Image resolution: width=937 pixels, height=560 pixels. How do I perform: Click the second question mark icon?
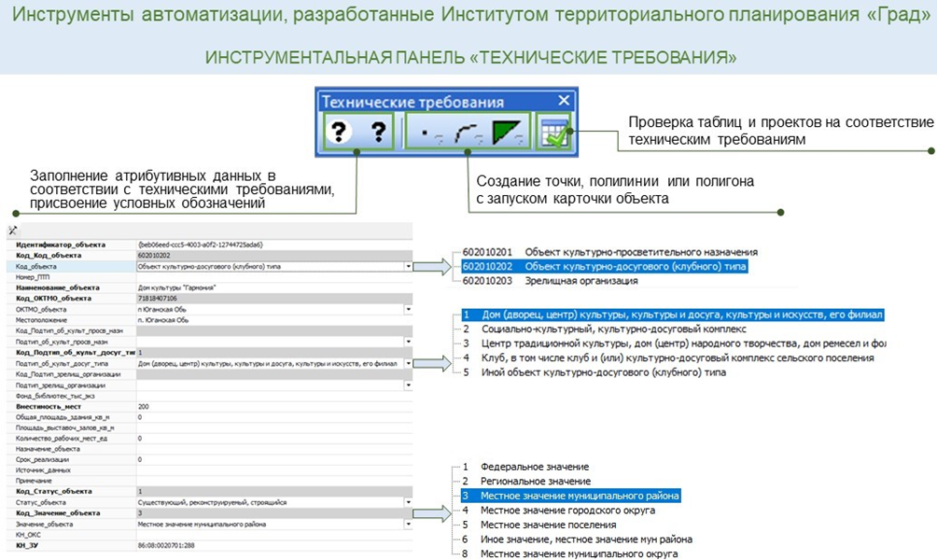coord(378,133)
